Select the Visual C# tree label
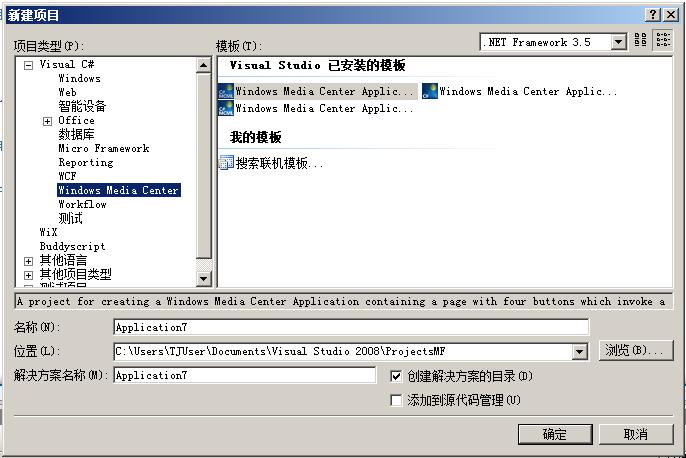 (x=66, y=64)
